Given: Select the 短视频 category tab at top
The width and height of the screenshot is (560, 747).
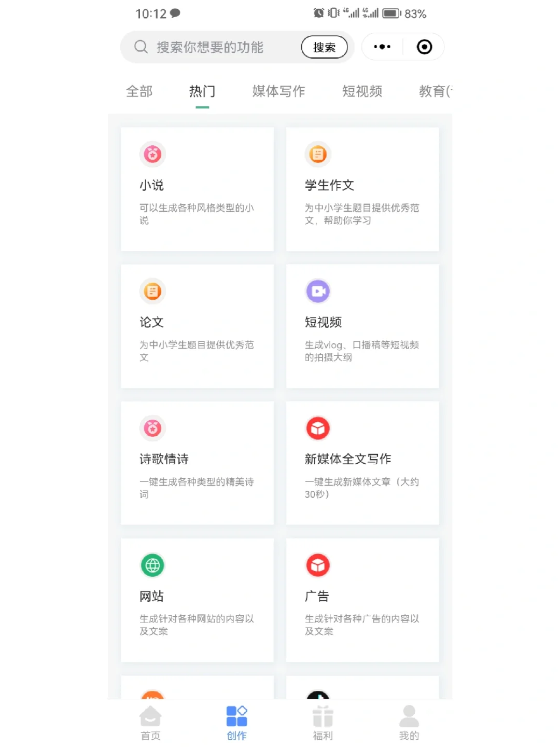Looking at the screenshot, I should [x=362, y=91].
